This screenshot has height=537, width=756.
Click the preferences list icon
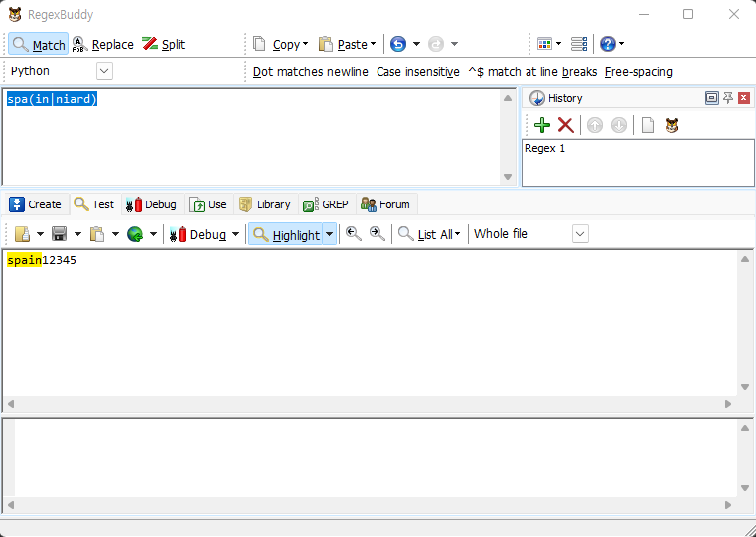pos(578,44)
